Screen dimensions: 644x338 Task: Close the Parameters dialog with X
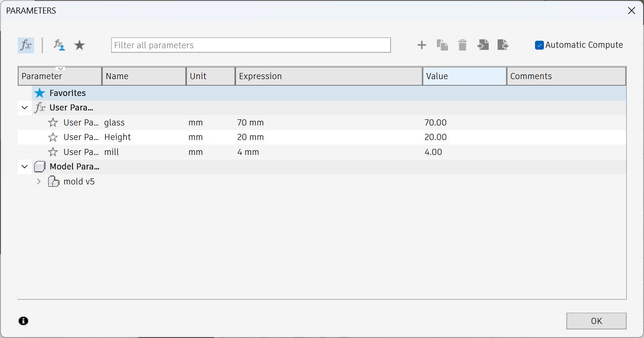pos(631,10)
